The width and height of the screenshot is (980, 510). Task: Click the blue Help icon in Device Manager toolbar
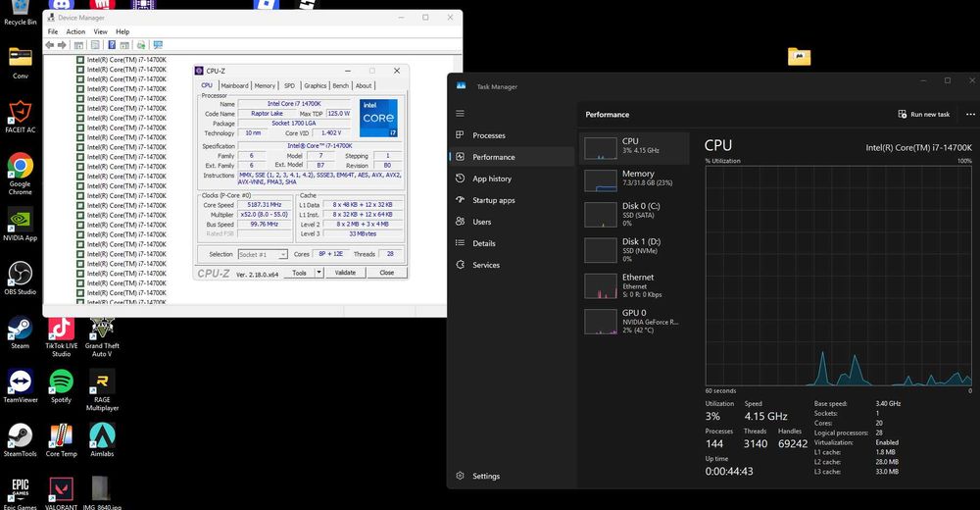[x=112, y=45]
